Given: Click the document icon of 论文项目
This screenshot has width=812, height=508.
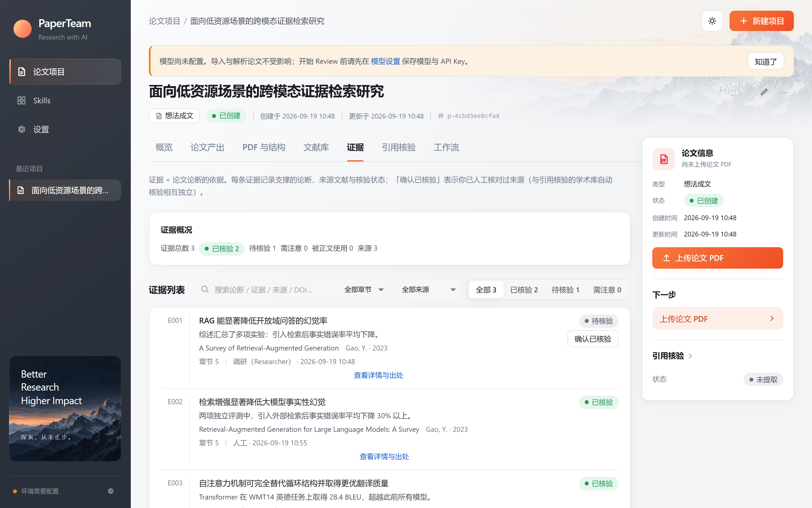Looking at the screenshot, I should click(21, 72).
